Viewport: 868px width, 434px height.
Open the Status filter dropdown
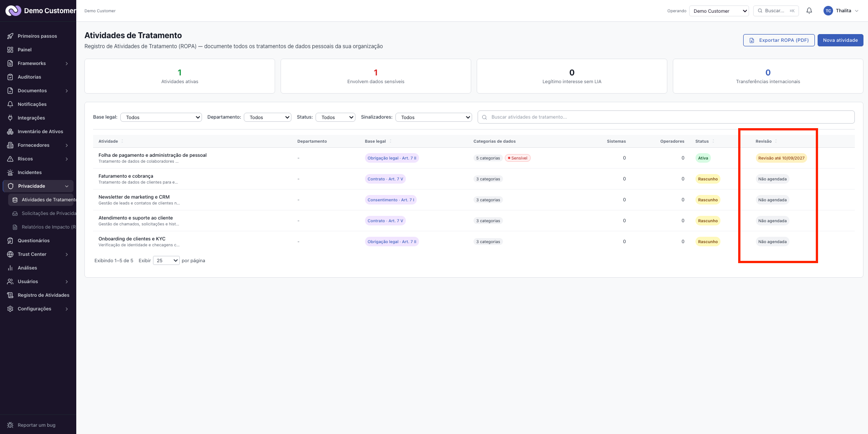[x=335, y=117]
